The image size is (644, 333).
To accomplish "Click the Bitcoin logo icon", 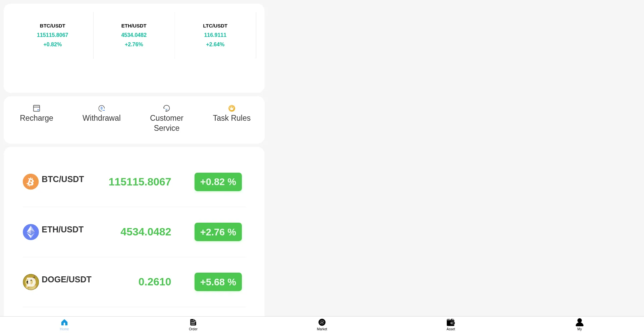I will (x=31, y=182).
